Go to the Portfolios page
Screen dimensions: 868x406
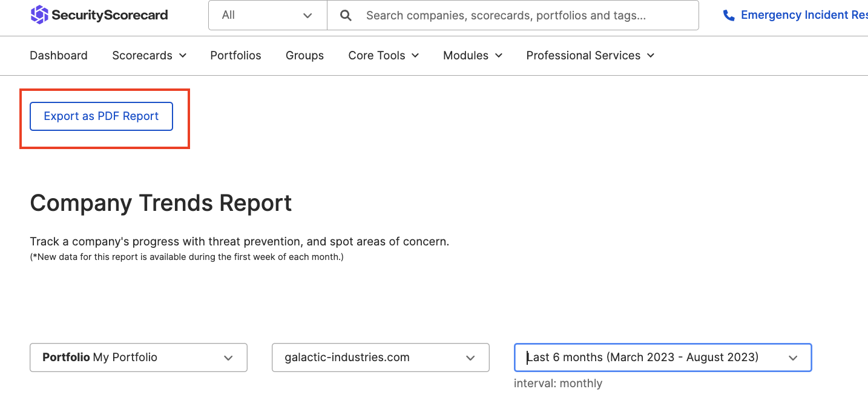tap(235, 55)
